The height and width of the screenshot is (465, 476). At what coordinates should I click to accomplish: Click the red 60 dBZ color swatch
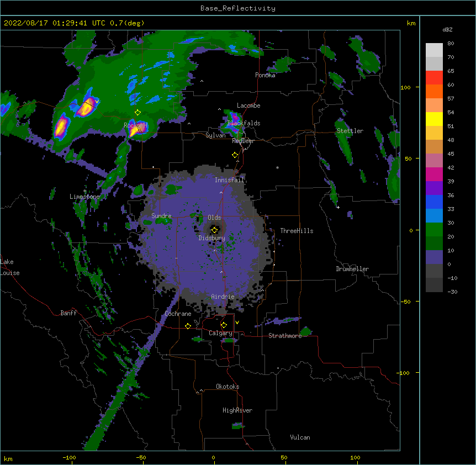coord(434,78)
